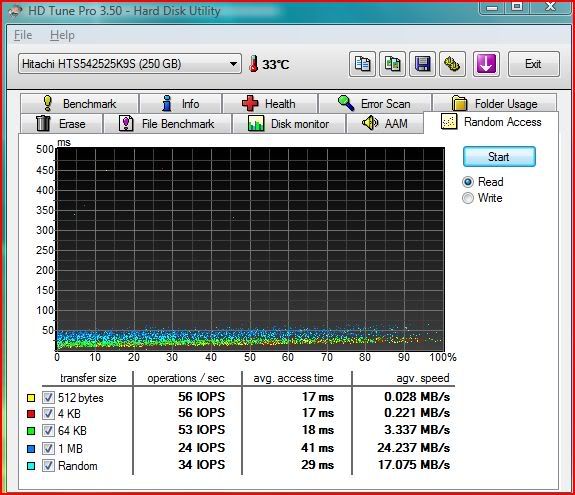
Task: Click the 34 IOPS value
Action: click(x=201, y=465)
